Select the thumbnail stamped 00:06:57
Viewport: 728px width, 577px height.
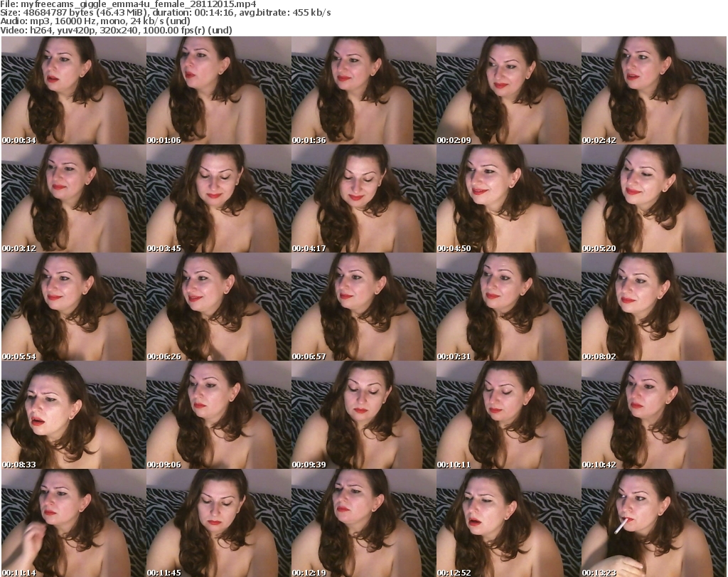[x=363, y=307]
